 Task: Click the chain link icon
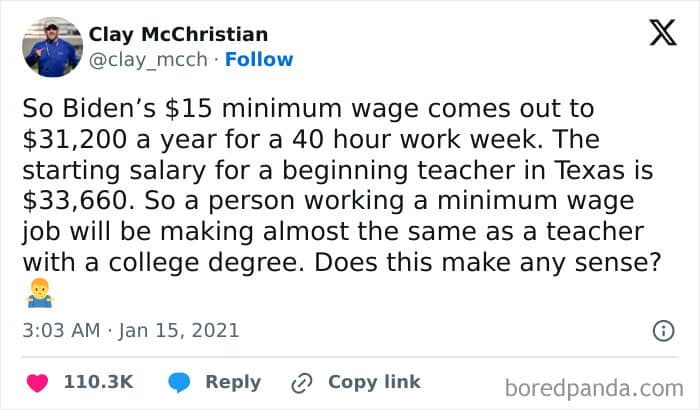(x=301, y=382)
